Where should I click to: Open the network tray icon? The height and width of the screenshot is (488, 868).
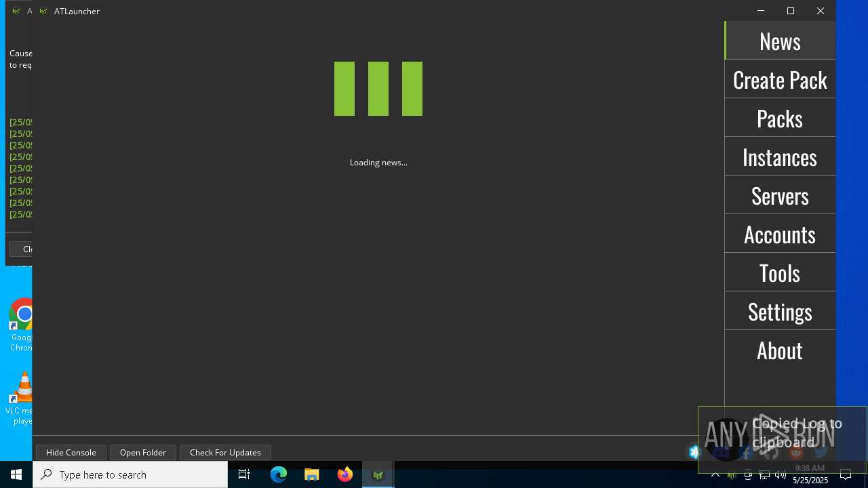[764, 475]
